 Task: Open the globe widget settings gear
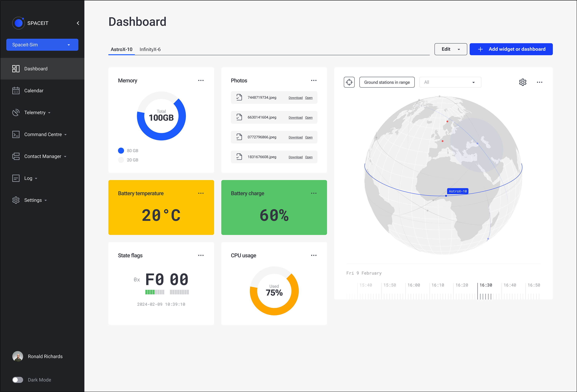click(523, 82)
